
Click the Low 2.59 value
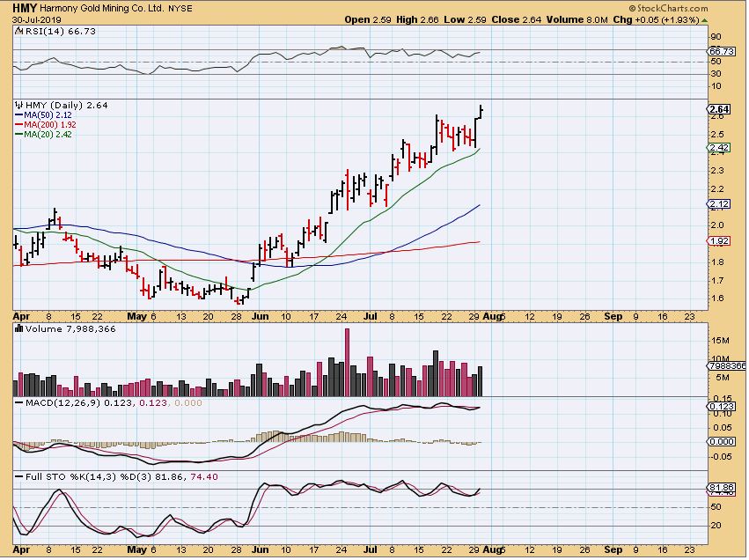click(x=465, y=20)
